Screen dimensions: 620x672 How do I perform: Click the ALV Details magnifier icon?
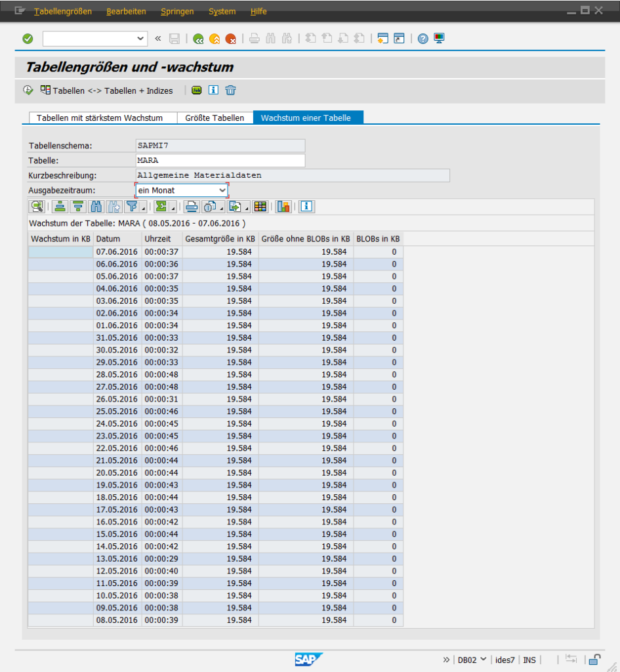(37, 207)
